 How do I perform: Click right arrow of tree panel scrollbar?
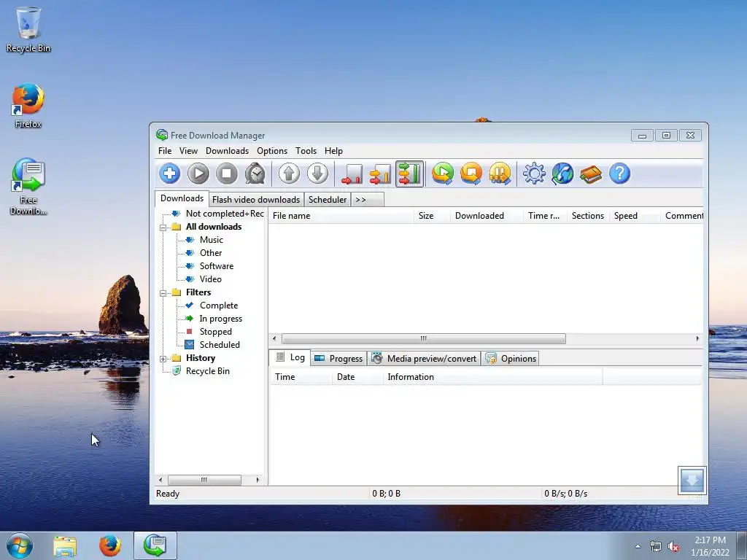pyautogui.click(x=258, y=480)
